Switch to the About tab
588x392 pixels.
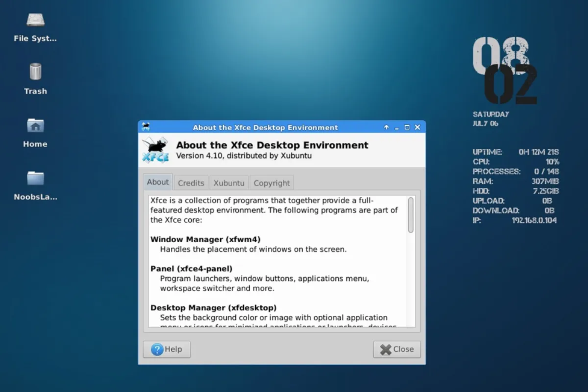[158, 182]
